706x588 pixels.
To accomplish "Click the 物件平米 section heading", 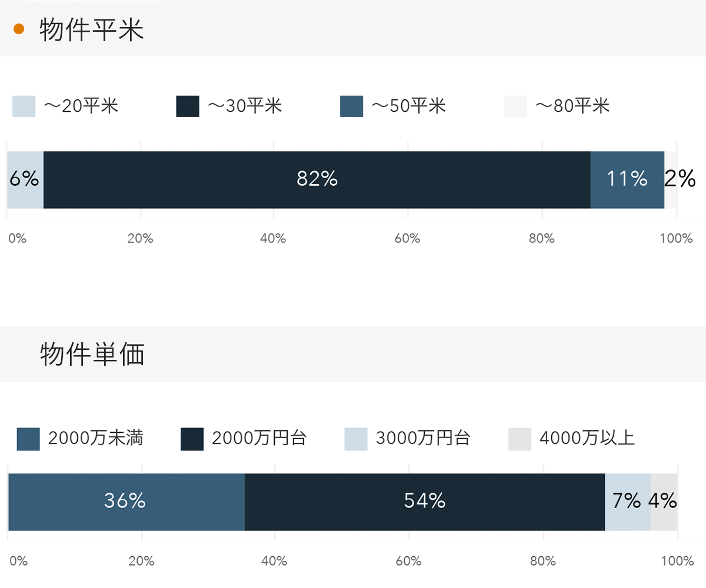I will [92, 30].
